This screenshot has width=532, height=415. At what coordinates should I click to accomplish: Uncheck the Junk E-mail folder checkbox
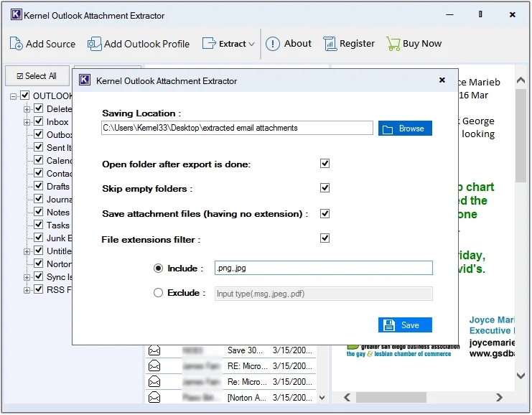(x=39, y=237)
